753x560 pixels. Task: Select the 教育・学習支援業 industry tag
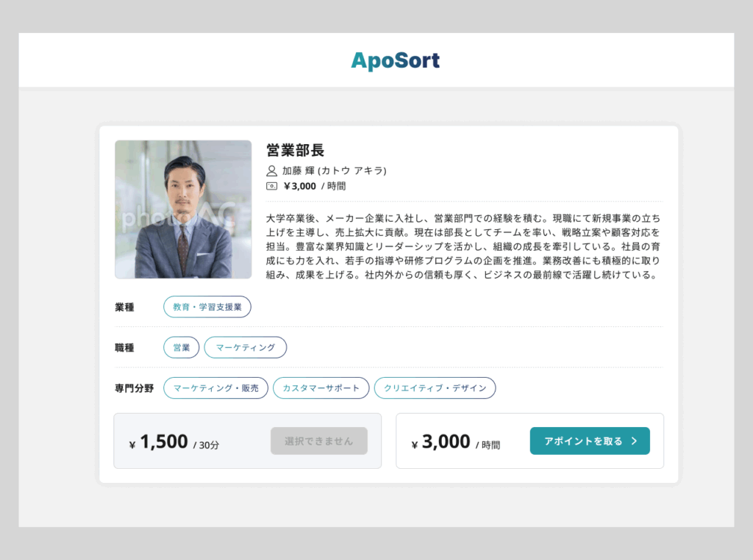tap(207, 306)
